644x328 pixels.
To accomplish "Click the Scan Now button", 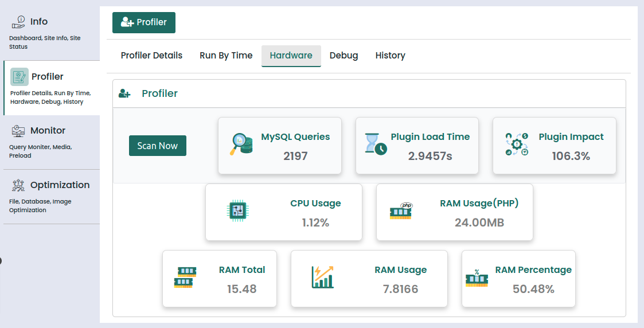I will click(x=158, y=146).
